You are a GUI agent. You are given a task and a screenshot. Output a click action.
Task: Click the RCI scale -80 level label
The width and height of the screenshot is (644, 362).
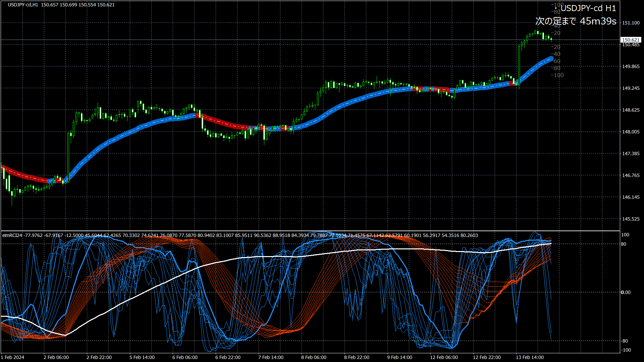tap(624, 341)
